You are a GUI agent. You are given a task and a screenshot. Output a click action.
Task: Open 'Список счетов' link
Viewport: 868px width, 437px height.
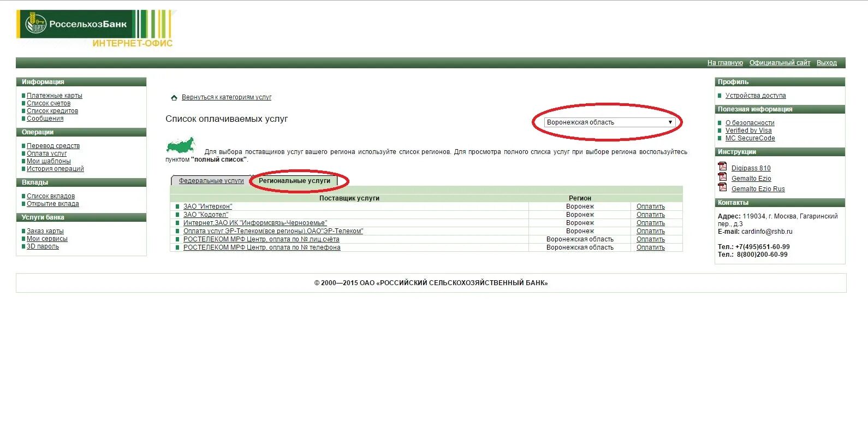click(49, 103)
